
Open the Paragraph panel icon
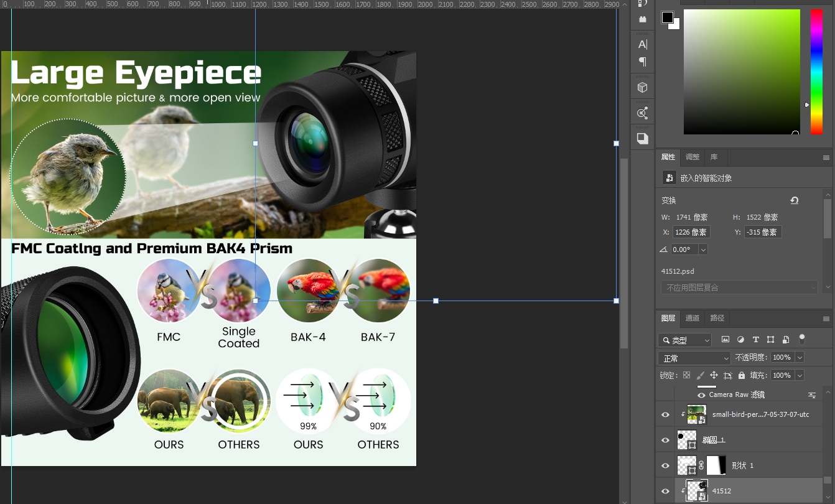(x=643, y=62)
